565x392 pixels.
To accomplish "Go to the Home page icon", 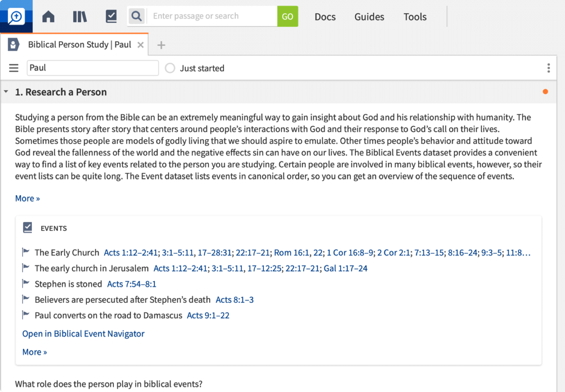I will coord(48,17).
